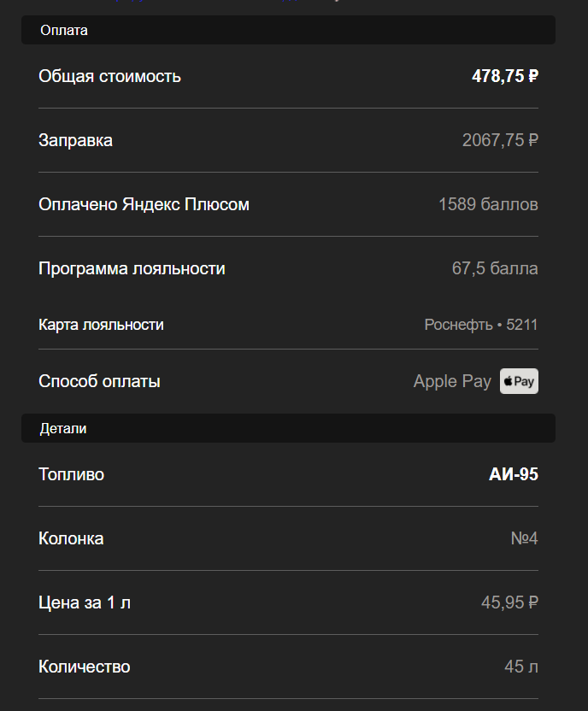Select the АИ-95 fuel type value
This screenshot has width=588, height=711.
(x=514, y=474)
